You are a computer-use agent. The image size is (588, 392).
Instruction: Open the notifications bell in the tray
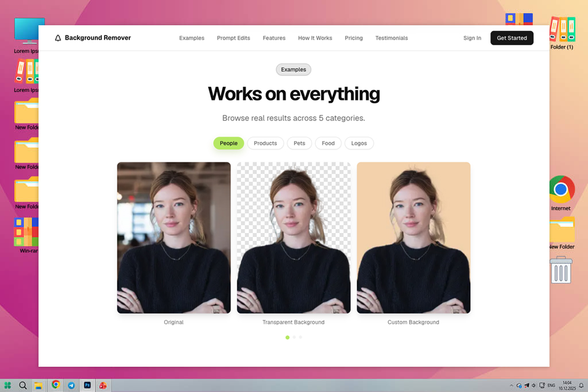coord(581,385)
